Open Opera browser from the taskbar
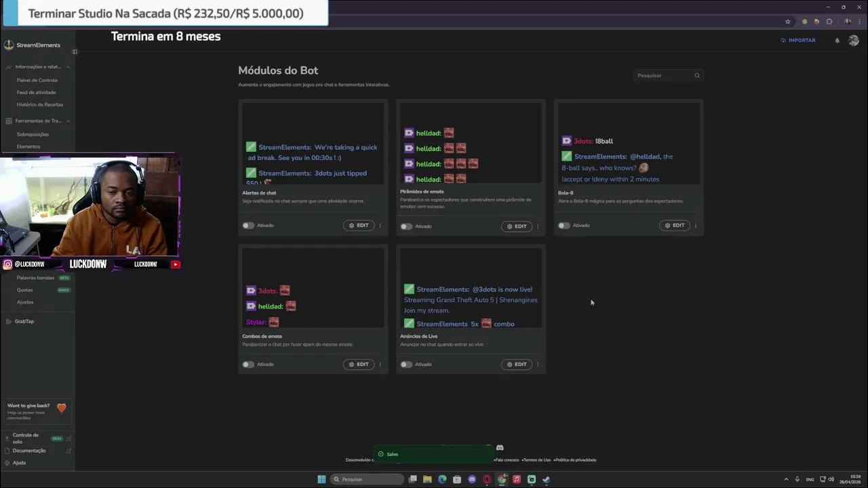Screen dimensions: 868x488 tap(487, 479)
